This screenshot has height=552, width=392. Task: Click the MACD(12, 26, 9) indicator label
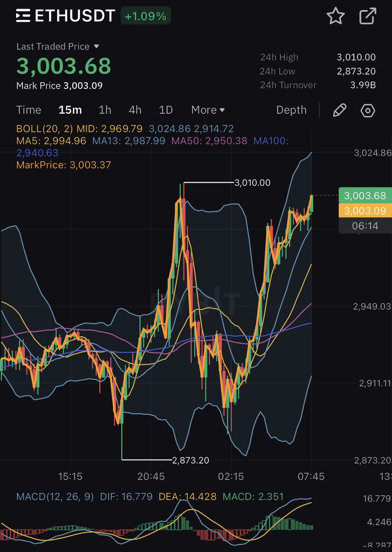coord(55,497)
